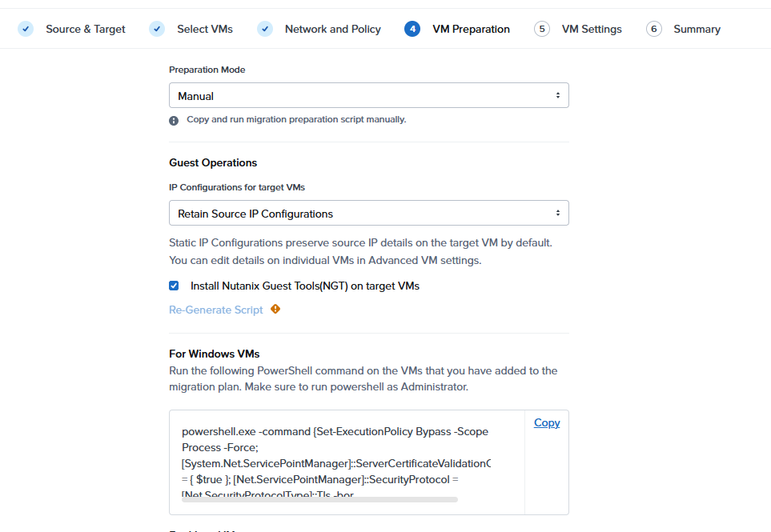Viewport: 771px width, 532px height.
Task: Click the Select VMs checkmark icon
Action: click(x=157, y=30)
